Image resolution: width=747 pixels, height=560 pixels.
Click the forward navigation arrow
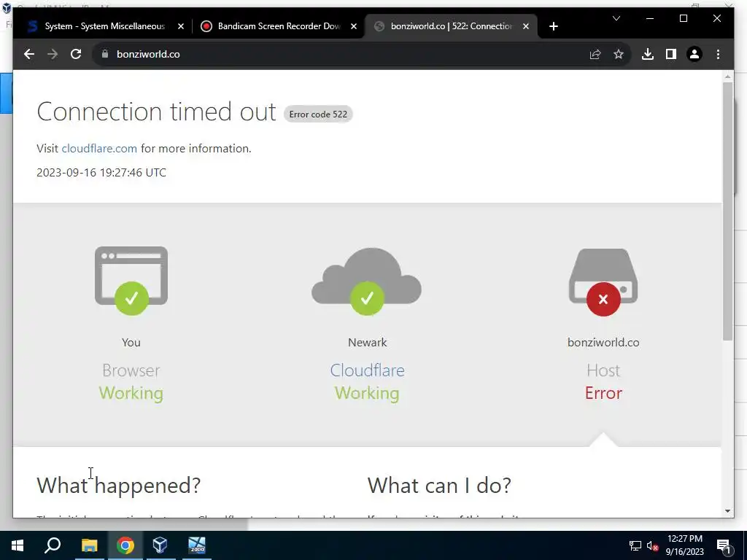click(53, 54)
